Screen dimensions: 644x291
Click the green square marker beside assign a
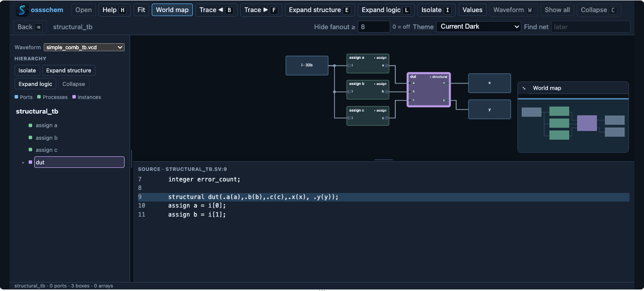pos(31,125)
